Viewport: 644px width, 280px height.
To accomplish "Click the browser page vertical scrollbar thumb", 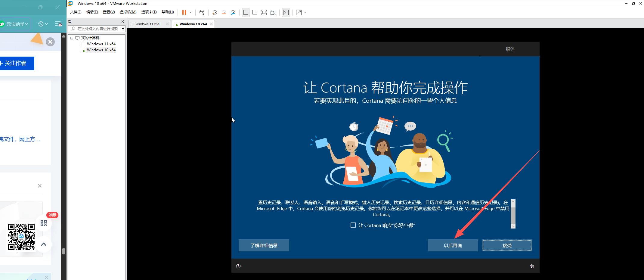I will [x=63, y=251].
